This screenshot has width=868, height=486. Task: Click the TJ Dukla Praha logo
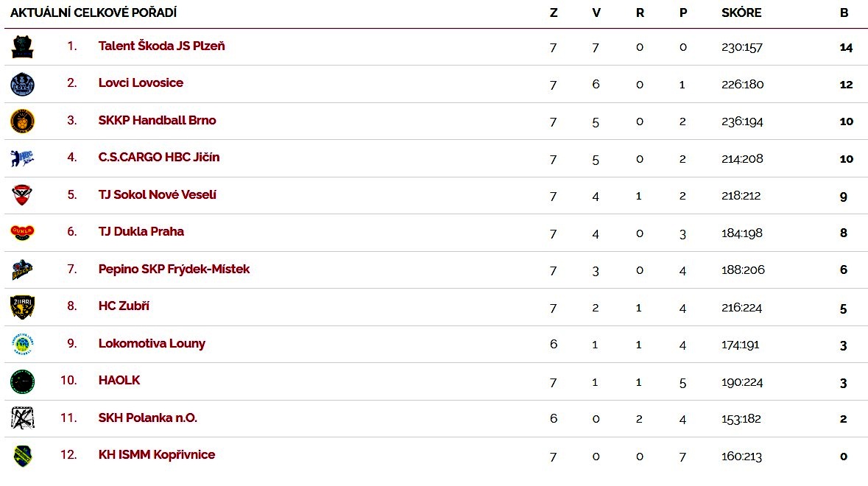pyautogui.click(x=22, y=233)
